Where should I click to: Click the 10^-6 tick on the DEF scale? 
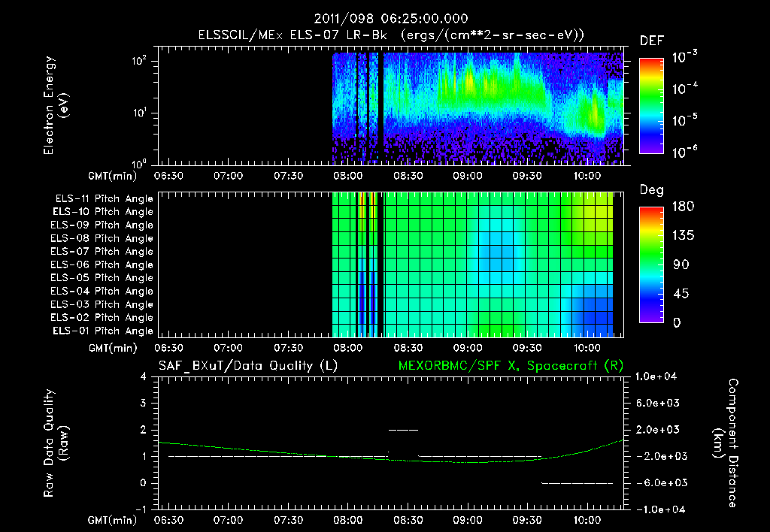(684, 152)
